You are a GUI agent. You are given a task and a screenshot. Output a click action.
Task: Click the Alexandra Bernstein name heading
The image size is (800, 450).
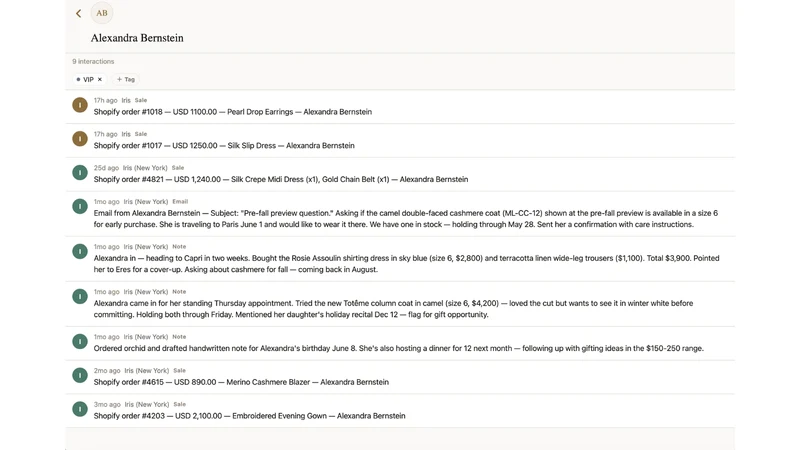coord(137,38)
